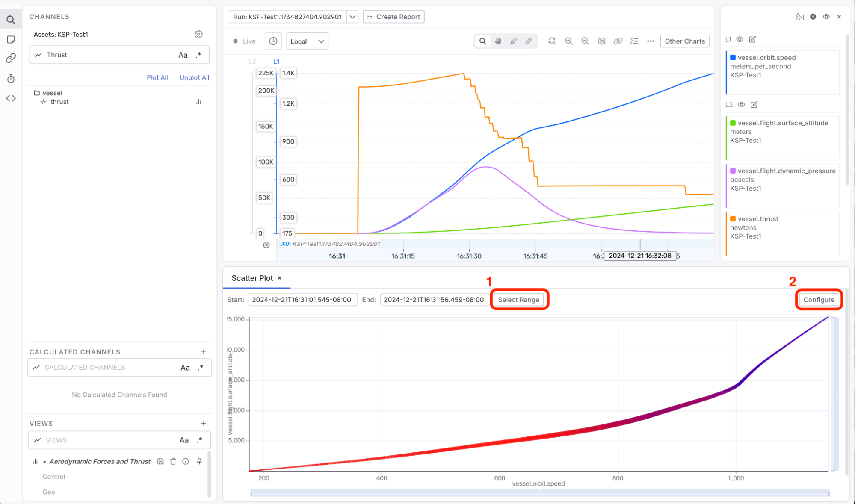Select the ruler measure tool
Image resolution: width=855 pixels, height=504 pixels.
click(529, 41)
